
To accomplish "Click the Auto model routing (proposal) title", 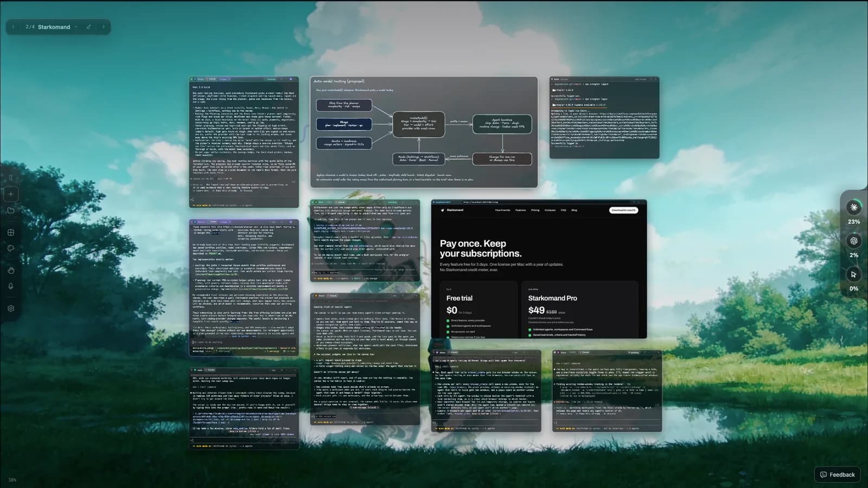I will [339, 81].
